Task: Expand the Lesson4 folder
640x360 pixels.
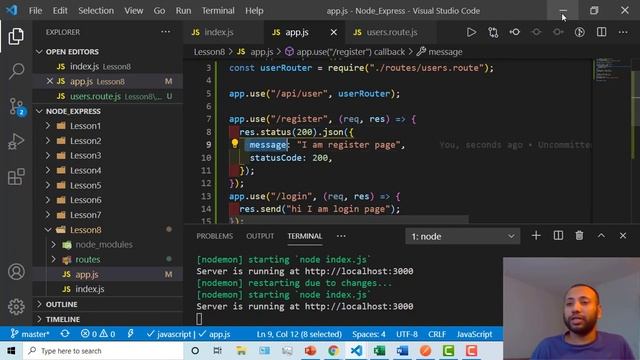Action: point(48,170)
